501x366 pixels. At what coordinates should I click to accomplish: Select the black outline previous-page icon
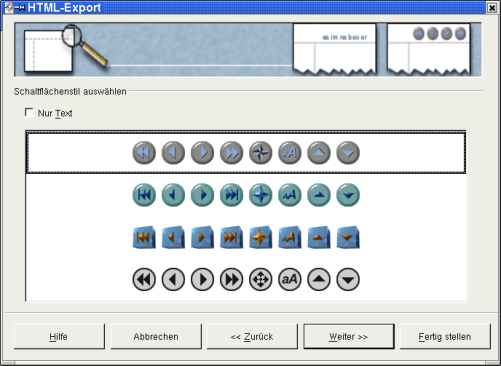pyautogui.click(x=173, y=279)
